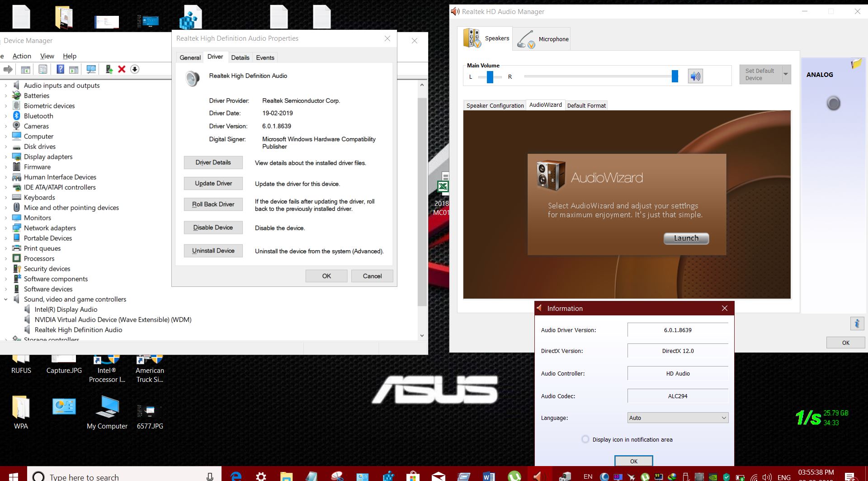The width and height of the screenshot is (868, 481).
Task: Switch to the Events tab in Properties
Action: [x=265, y=57]
